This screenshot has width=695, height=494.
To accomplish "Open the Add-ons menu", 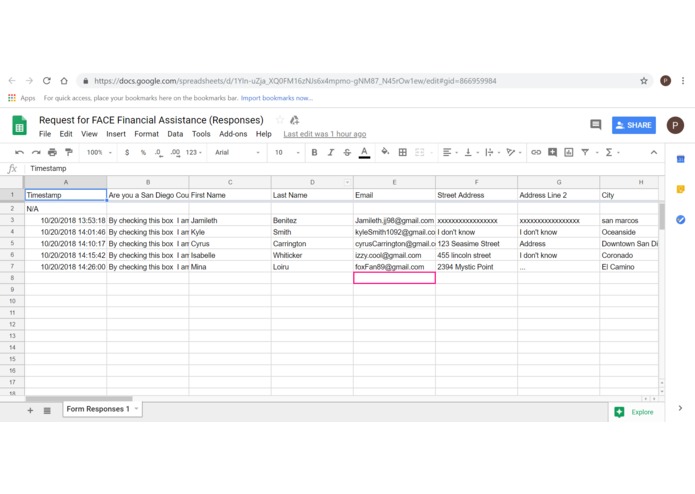I will (x=233, y=134).
